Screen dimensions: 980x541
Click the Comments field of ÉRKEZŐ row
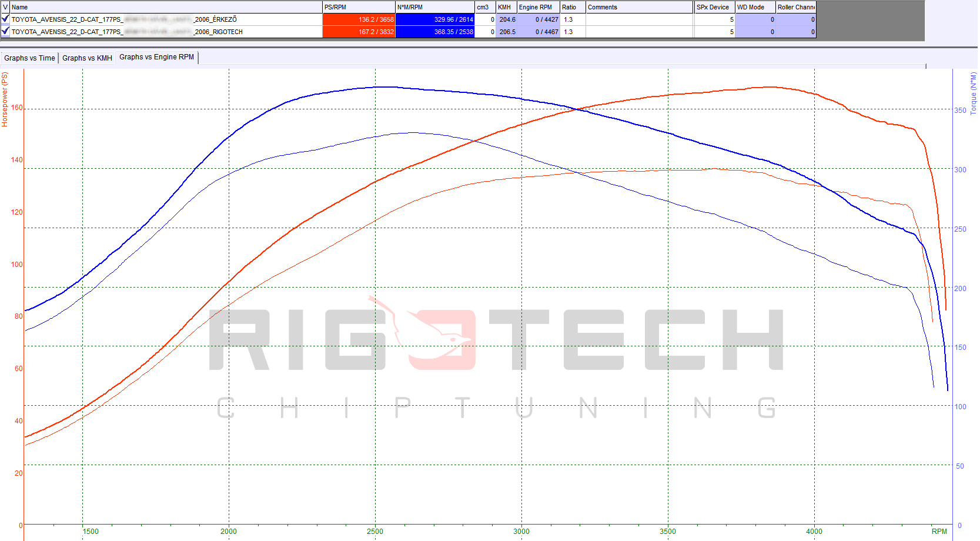[x=640, y=19]
